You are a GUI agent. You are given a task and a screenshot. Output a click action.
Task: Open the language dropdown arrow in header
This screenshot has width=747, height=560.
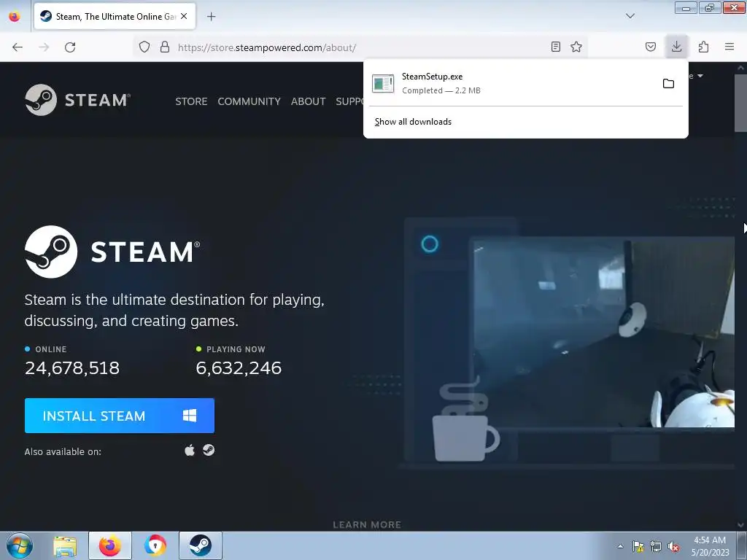pos(700,76)
